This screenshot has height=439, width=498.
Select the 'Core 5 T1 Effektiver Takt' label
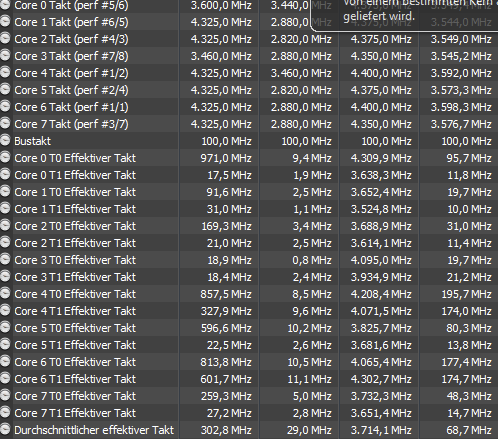pos(75,345)
